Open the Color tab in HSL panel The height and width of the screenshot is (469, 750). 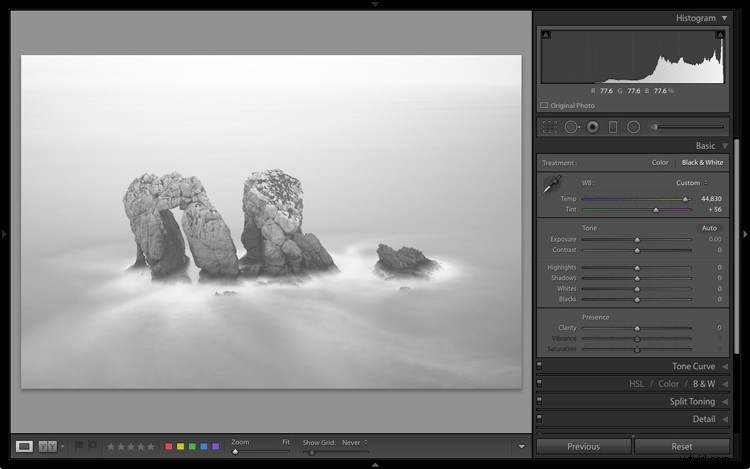668,384
